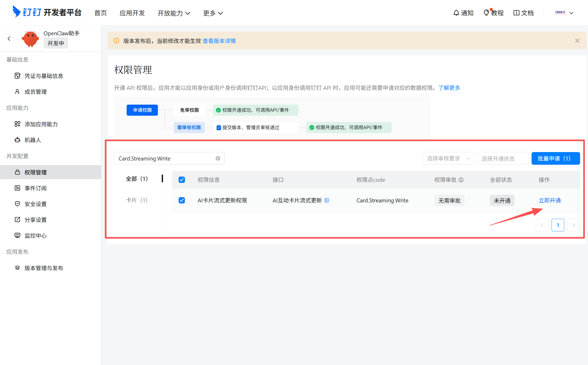Click the 文档 documentation icon
588x365 pixels.
pos(516,13)
